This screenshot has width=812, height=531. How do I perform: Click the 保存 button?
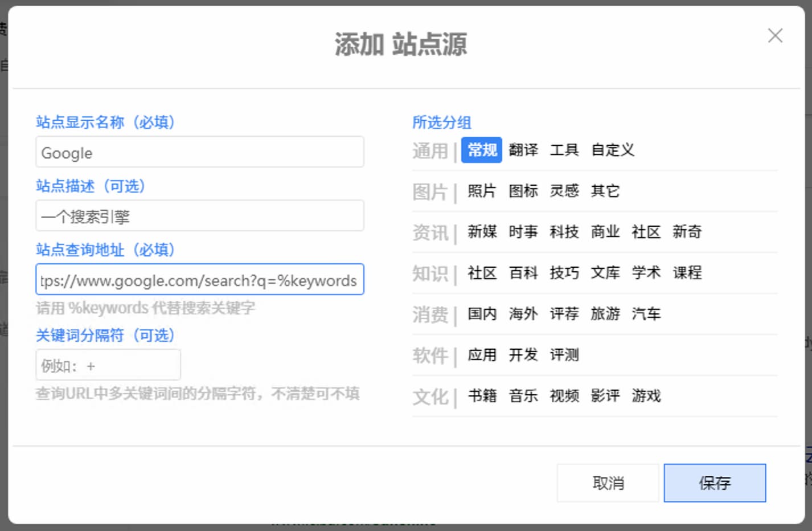click(715, 483)
